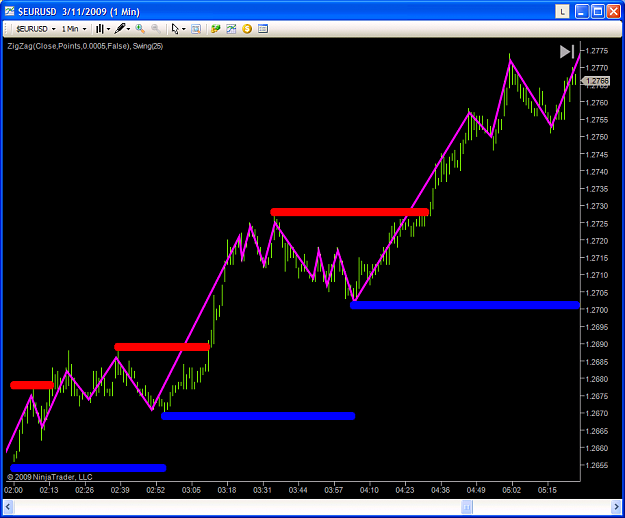
Task: Click the chart style bars icon
Action: coord(100,29)
